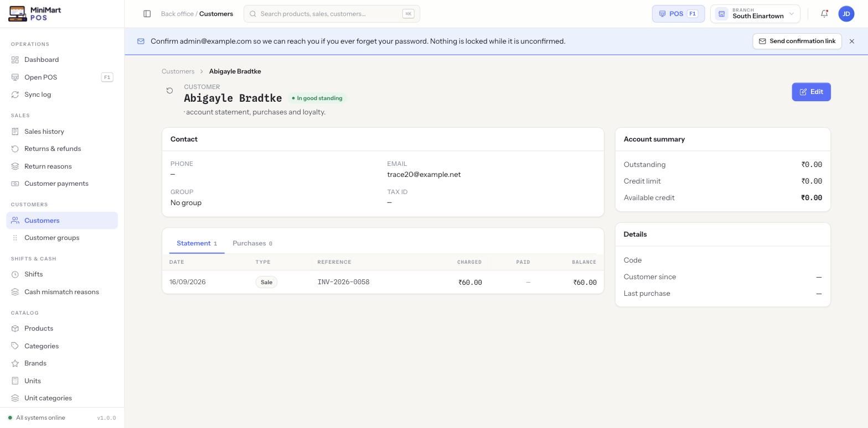Click Send confirmation link button

tap(797, 41)
